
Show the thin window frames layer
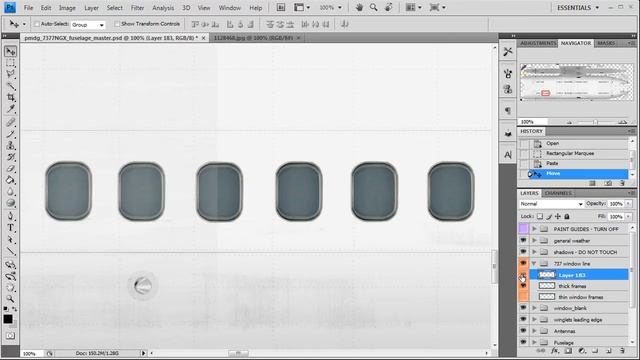point(523,297)
